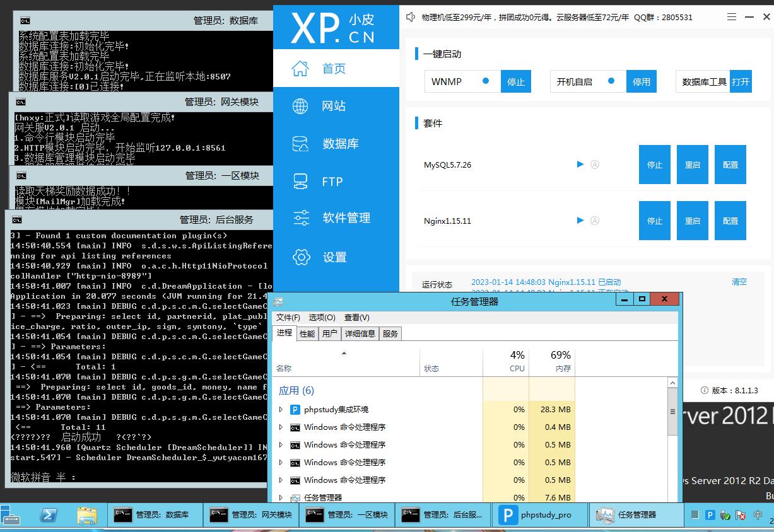Open File Explorer from the taskbar
This screenshot has width=774, height=532.
(86, 516)
